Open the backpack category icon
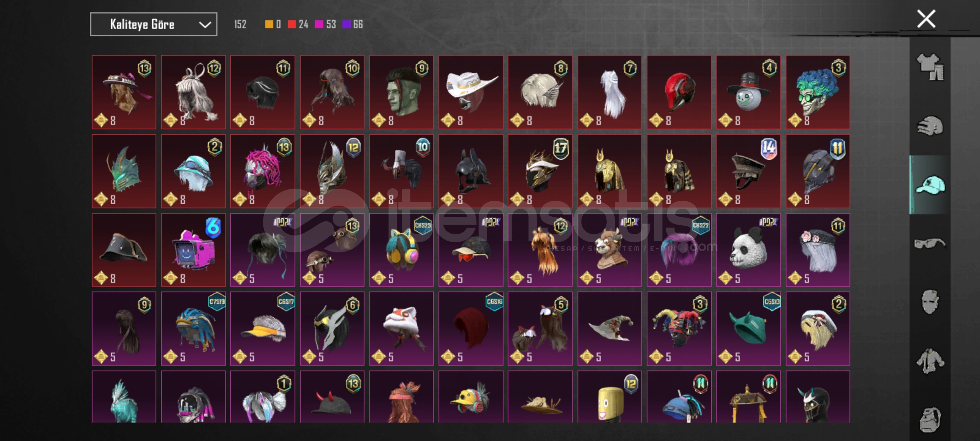Viewport: 980px width, 441px height. [930, 419]
